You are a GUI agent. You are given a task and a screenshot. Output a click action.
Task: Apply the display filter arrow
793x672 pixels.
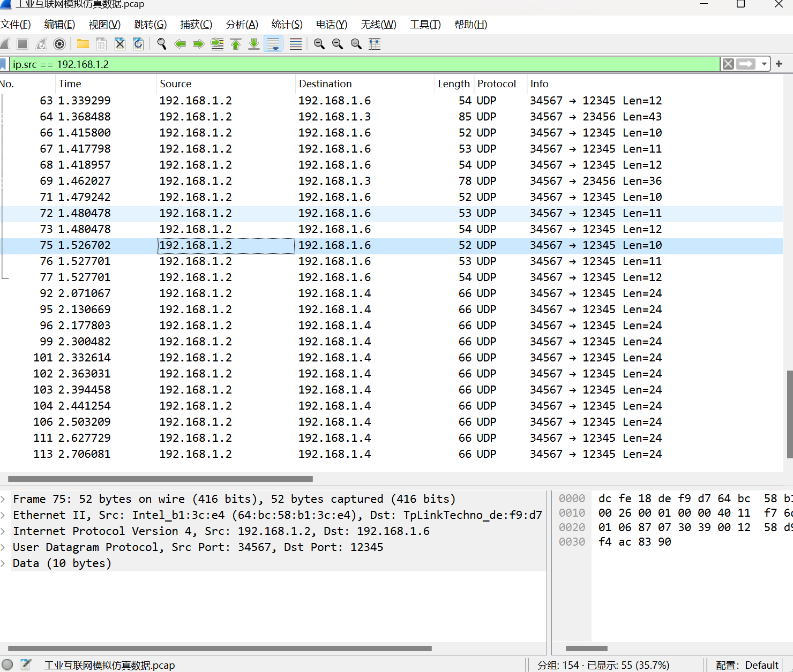point(746,64)
